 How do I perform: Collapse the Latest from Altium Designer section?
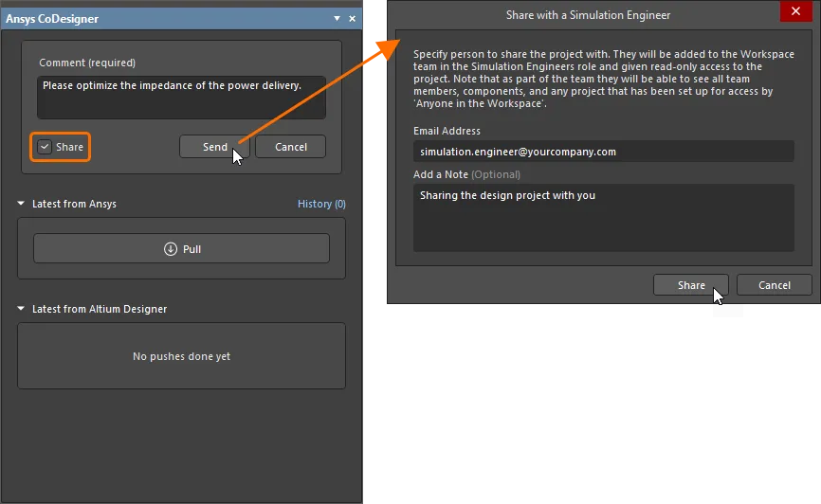[x=21, y=308]
